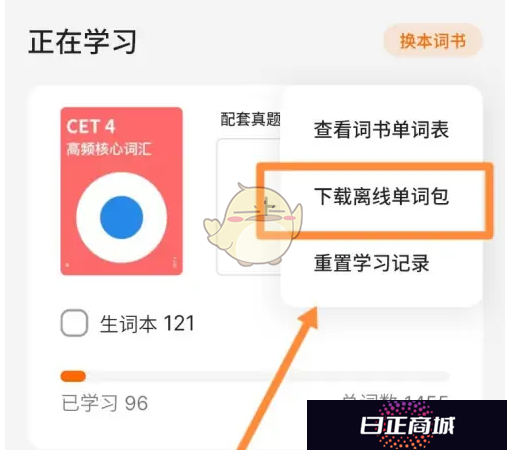Screen dimensions: 507x450
Task: Tap the 换本词书 button
Action: click(x=433, y=41)
